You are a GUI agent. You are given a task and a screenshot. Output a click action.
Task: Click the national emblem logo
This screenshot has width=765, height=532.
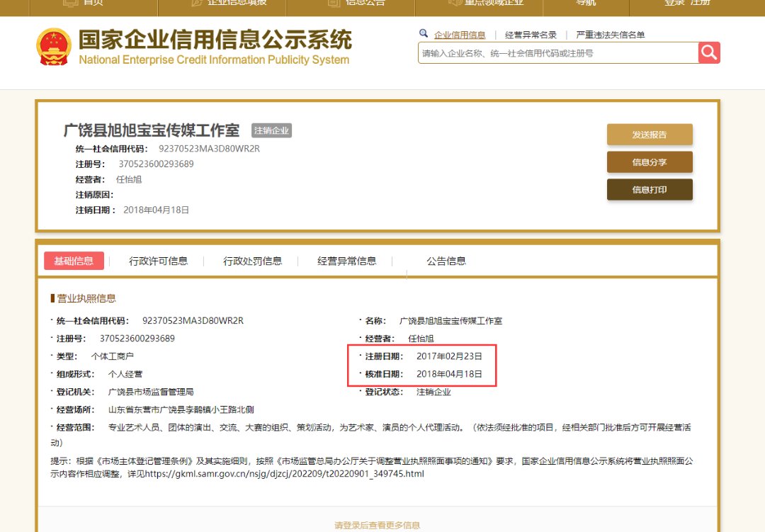click(54, 47)
